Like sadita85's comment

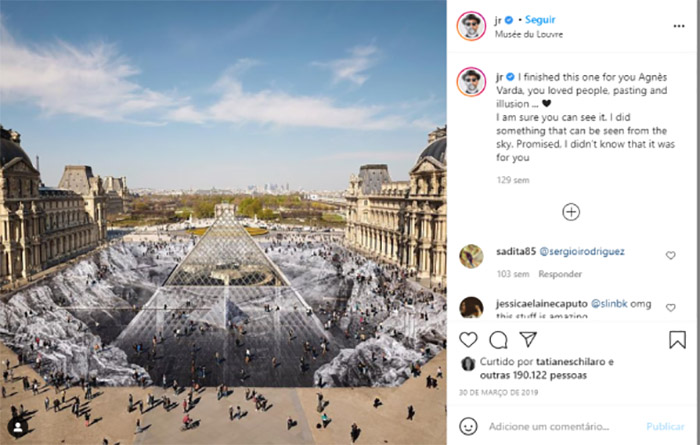point(671,255)
